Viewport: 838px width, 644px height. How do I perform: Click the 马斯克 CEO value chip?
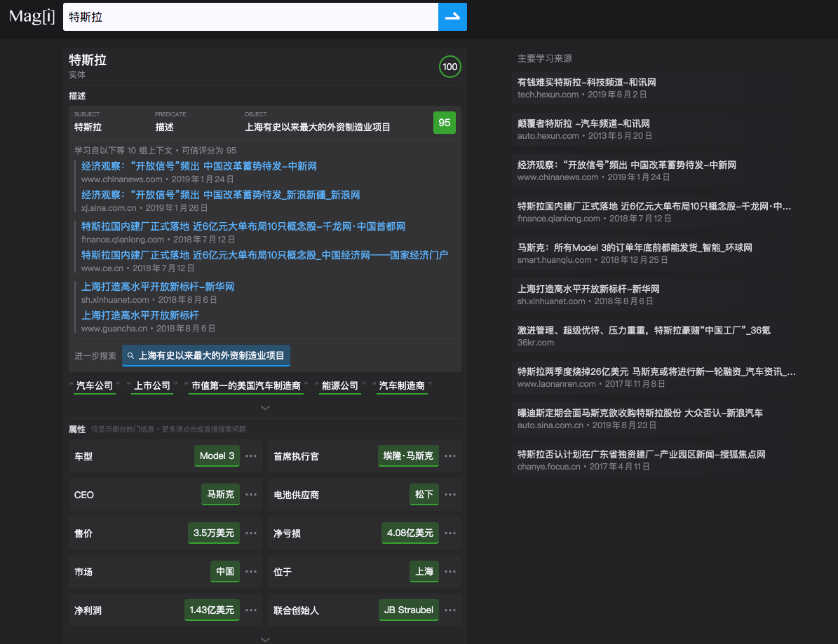pos(221,495)
